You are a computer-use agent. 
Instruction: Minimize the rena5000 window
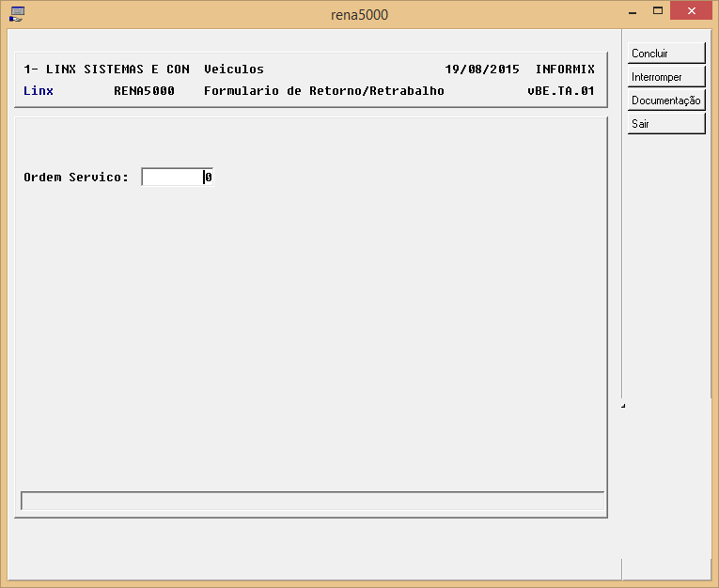(633, 11)
